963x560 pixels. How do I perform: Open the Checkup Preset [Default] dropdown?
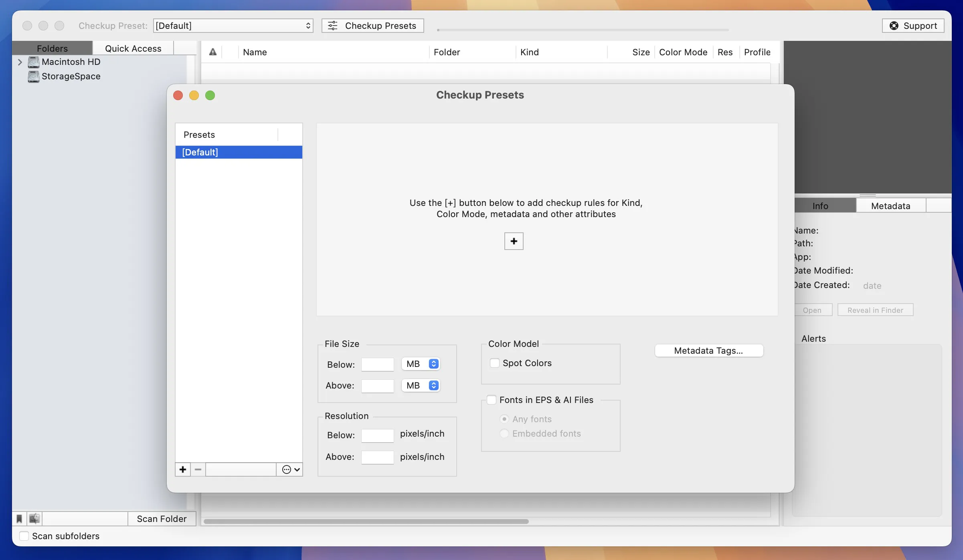pyautogui.click(x=233, y=26)
